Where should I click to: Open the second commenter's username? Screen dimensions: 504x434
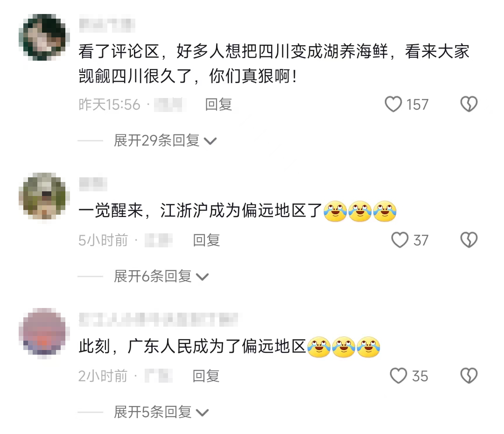click(93, 184)
